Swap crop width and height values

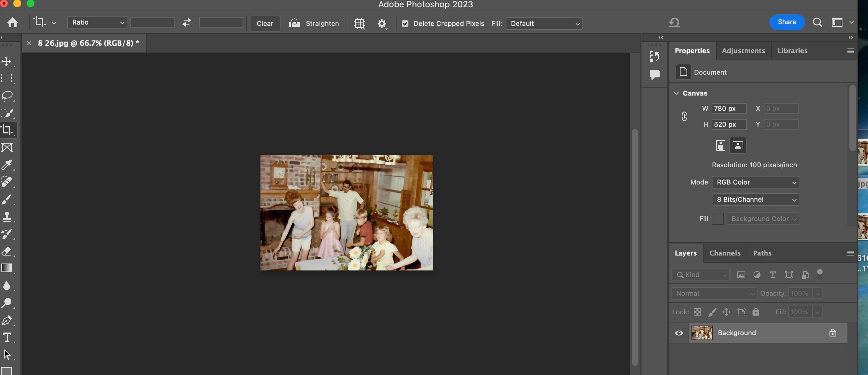coord(187,23)
